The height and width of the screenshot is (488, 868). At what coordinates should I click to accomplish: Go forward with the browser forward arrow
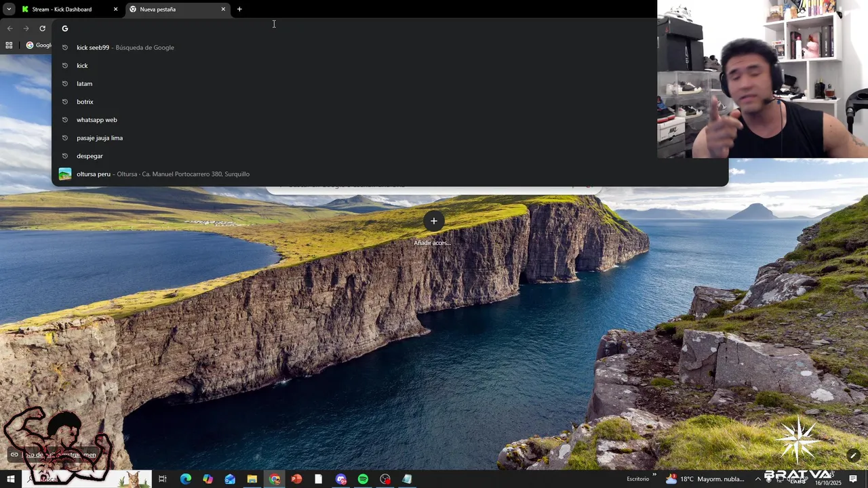pyautogui.click(x=26, y=28)
